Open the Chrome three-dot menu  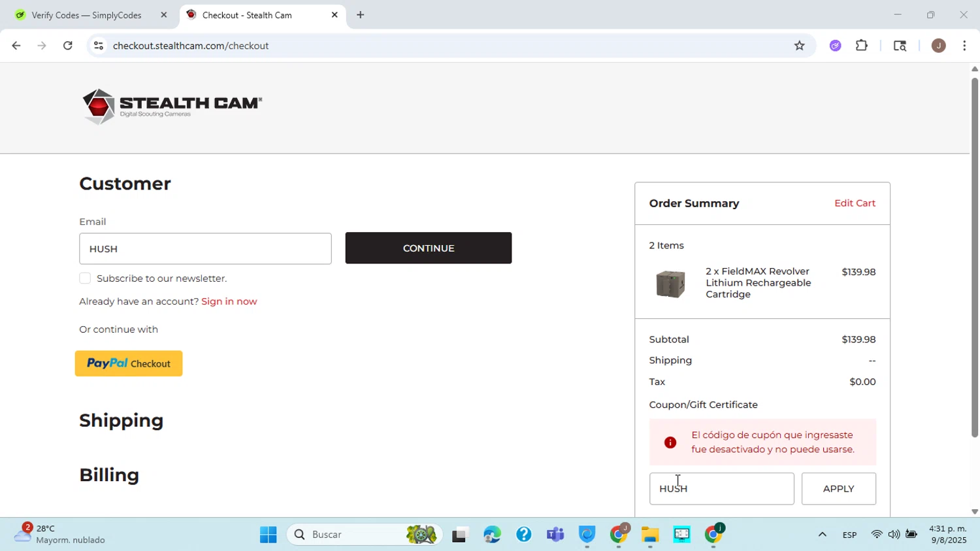tap(964, 46)
